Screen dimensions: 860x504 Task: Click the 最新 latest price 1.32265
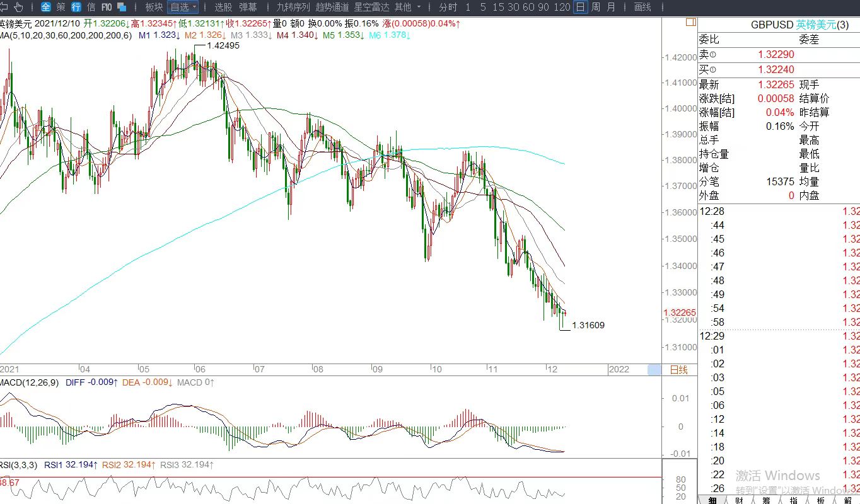point(776,84)
